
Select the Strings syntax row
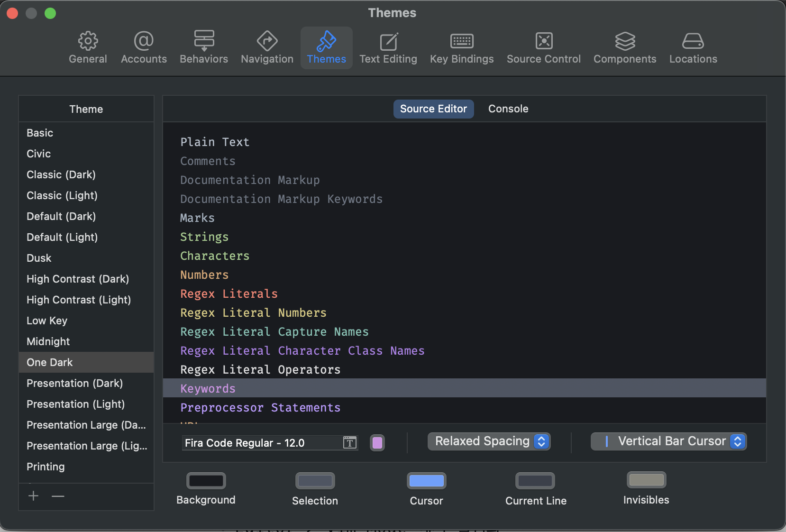pyautogui.click(x=465, y=237)
